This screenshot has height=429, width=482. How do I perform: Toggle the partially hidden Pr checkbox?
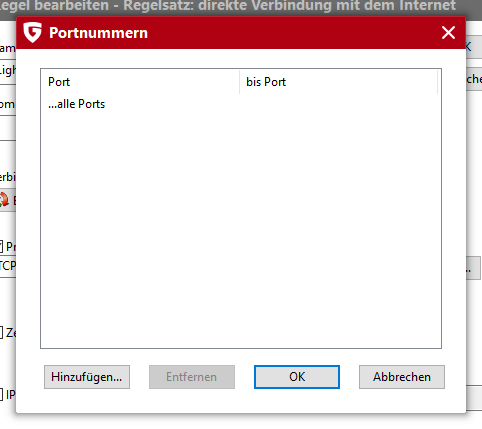[1, 247]
